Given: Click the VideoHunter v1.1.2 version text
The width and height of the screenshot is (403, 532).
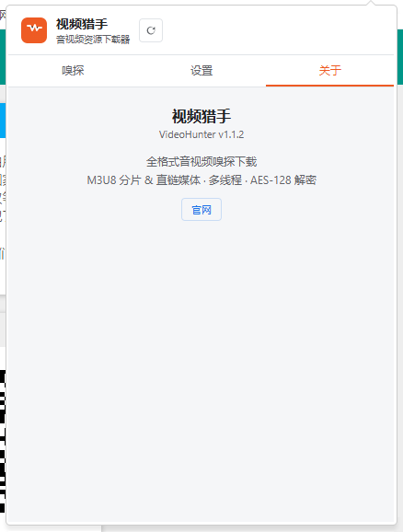Looking at the screenshot, I should [201, 134].
